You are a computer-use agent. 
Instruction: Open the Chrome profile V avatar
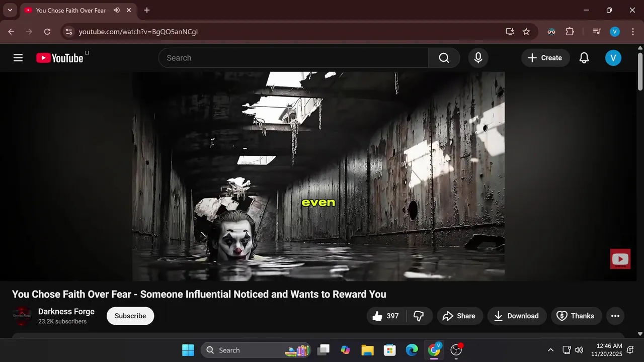615,32
